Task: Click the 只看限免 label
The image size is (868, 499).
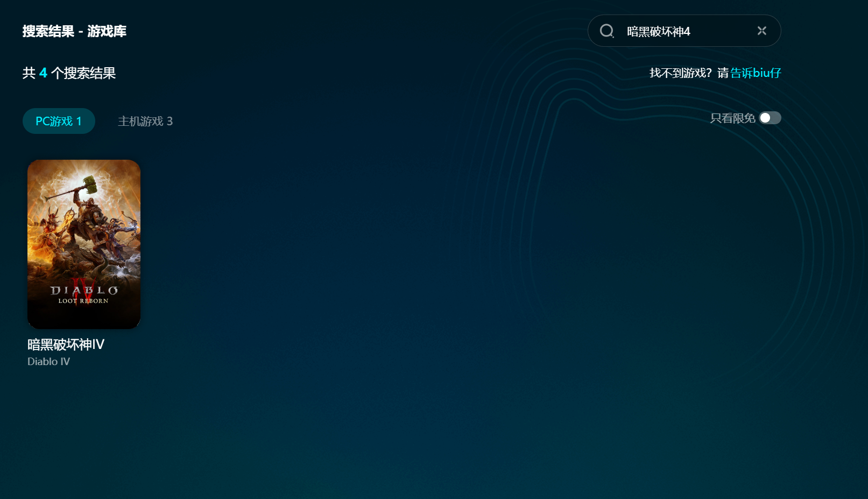Action: (x=732, y=118)
